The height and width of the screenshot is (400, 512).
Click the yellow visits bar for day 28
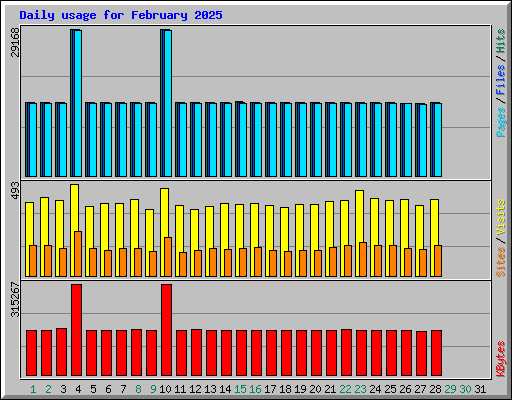tap(434, 238)
